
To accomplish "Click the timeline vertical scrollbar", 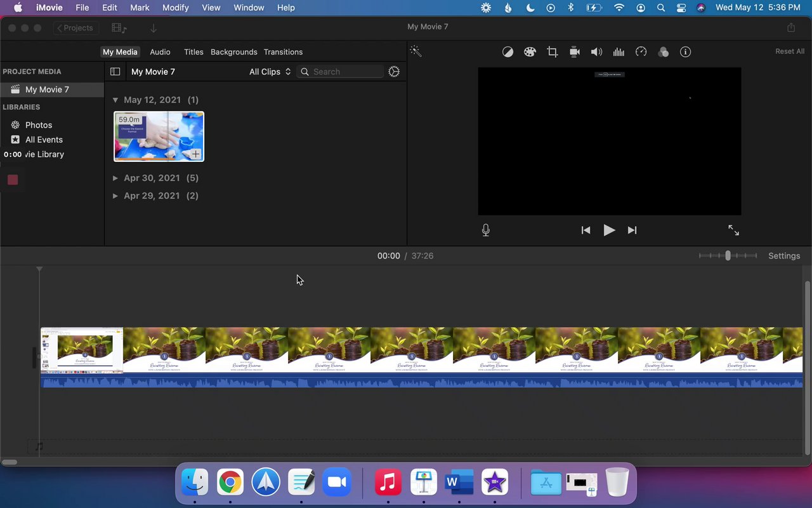I will point(807,368).
